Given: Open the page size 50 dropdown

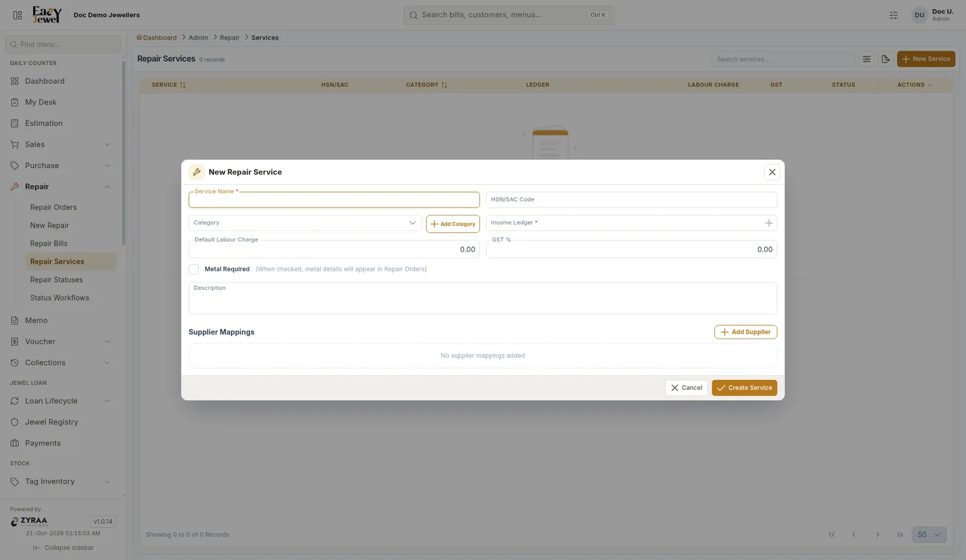Looking at the screenshot, I should coord(929,535).
